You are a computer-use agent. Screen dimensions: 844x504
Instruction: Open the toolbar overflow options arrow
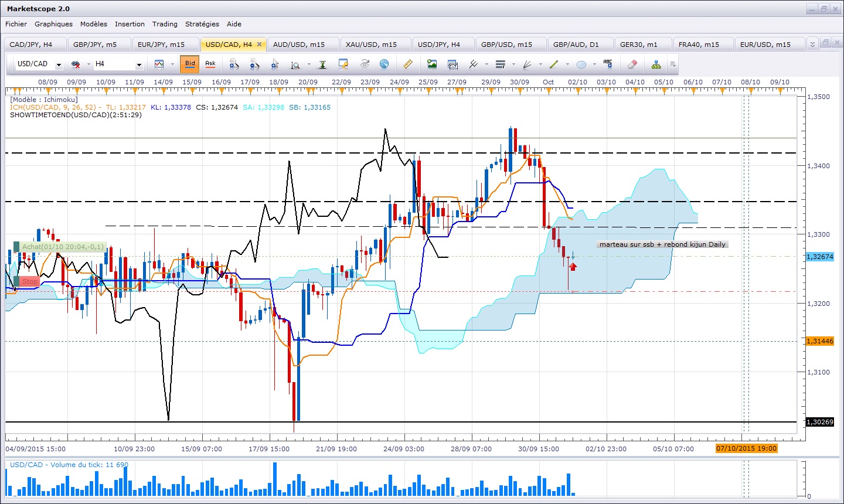[x=673, y=64]
